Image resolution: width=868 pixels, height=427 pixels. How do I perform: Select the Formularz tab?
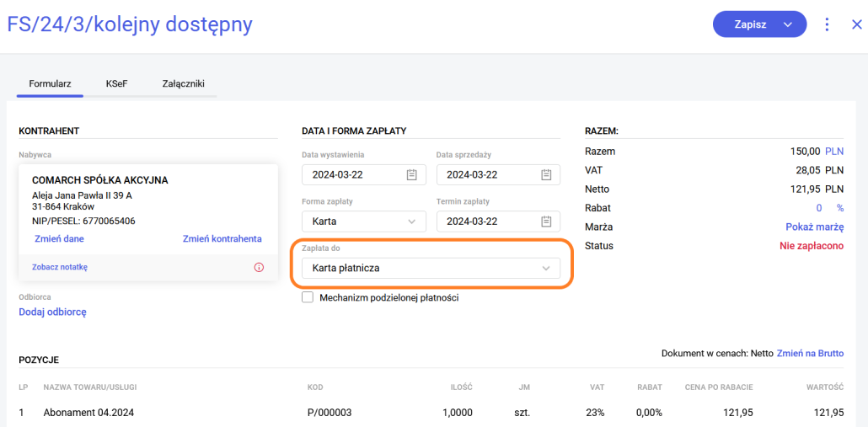(x=50, y=84)
